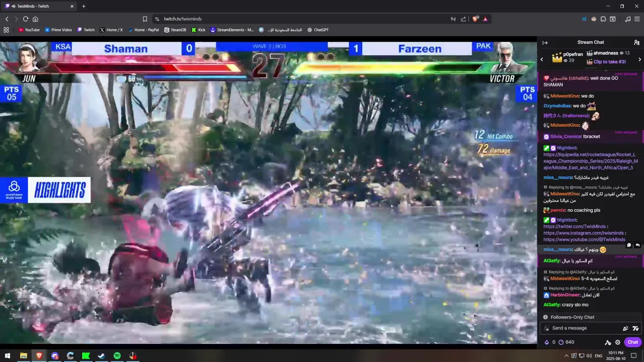
Task: Open the taskbar volume control
Action: coord(589,356)
